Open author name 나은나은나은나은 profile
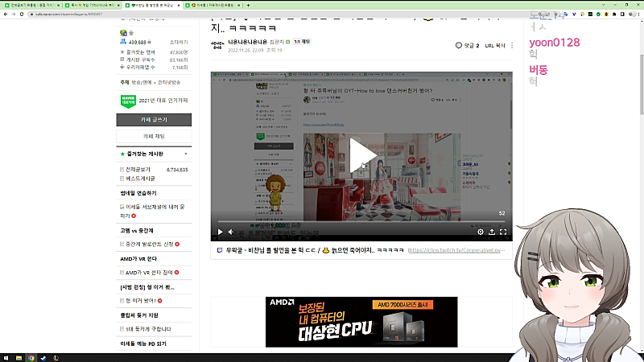Image resolution: width=644 pixels, height=362 pixels. click(247, 42)
